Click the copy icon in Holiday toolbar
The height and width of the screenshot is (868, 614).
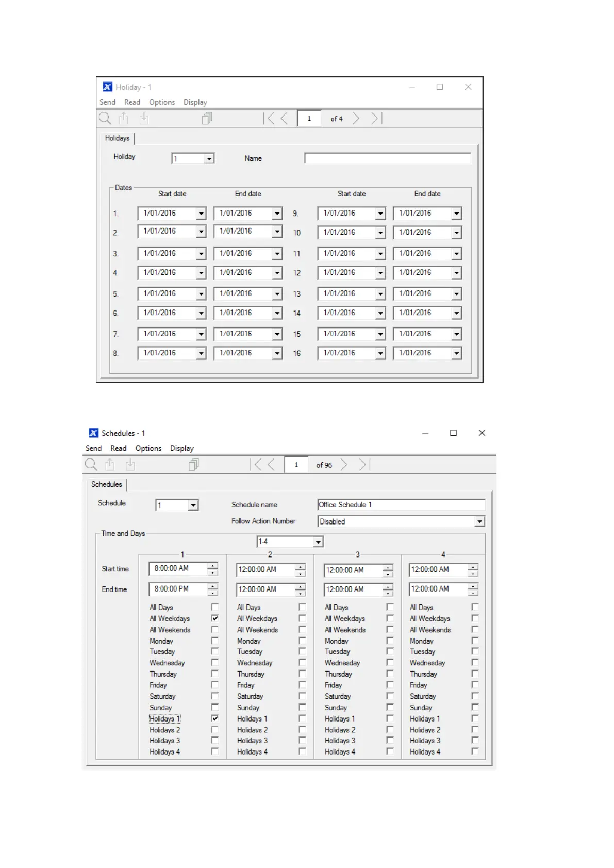click(x=207, y=119)
